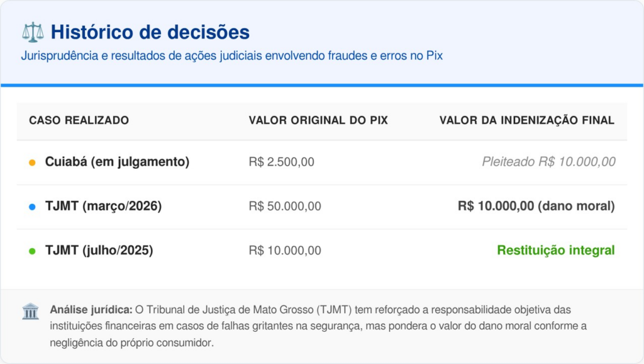This screenshot has height=364, width=644.
Task: Click the orange dot beside Cuiabá
Action: pyautogui.click(x=32, y=162)
